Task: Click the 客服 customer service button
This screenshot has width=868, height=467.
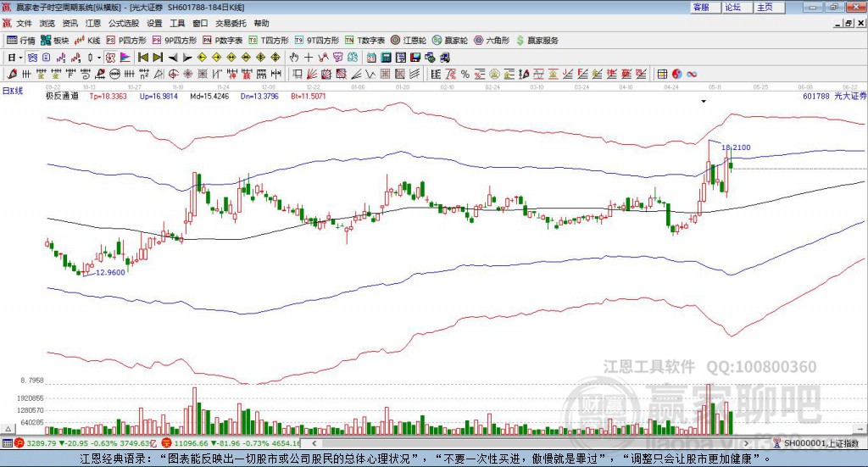Action: (x=705, y=7)
